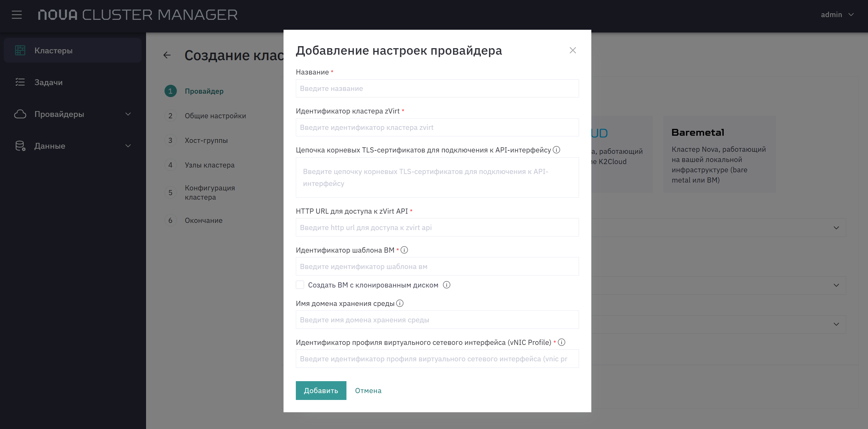Show info for Идентификатор шаблона ВМ
The width and height of the screenshot is (868, 429).
[x=404, y=250]
